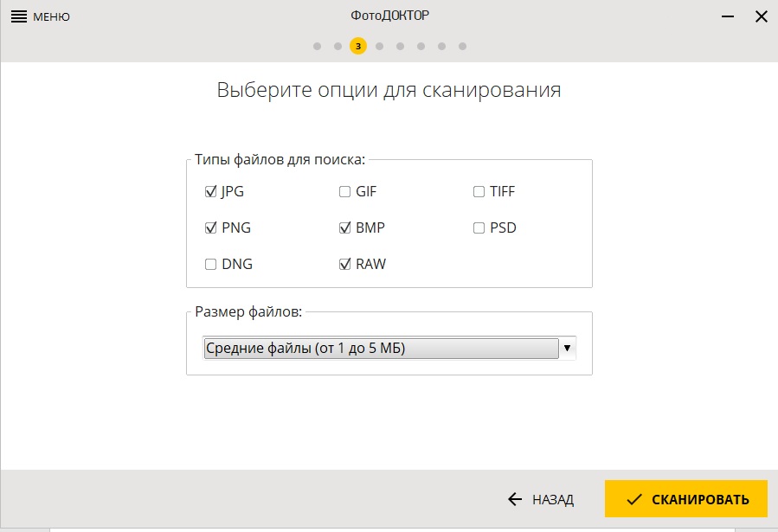
Task: Start scanning with the СКАНИРОВАТЬ button
Action: pyautogui.click(x=686, y=499)
